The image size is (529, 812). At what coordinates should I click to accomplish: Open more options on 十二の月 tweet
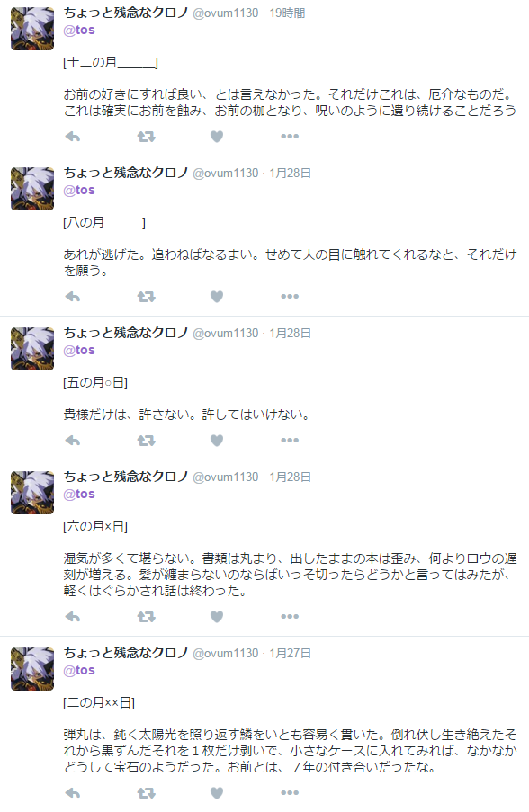pos(290,136)
